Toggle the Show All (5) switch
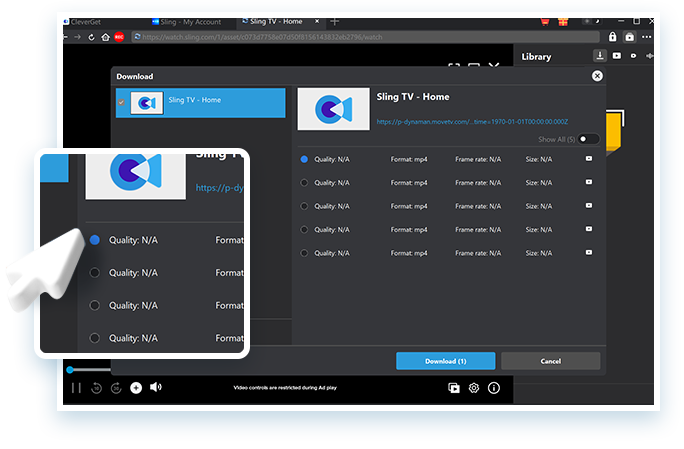This screenshot has width=684, height=449. coord(588,139)
